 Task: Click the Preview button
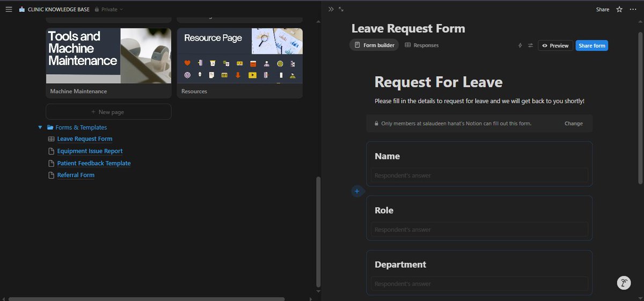tap(555, 46)
